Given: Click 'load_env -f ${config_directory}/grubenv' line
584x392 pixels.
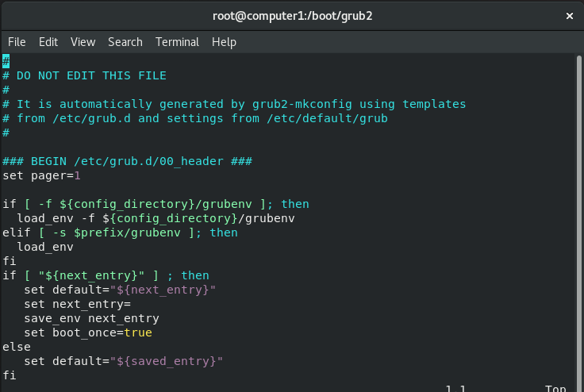Looking at the screenshot, I should [x=156, y=218].
